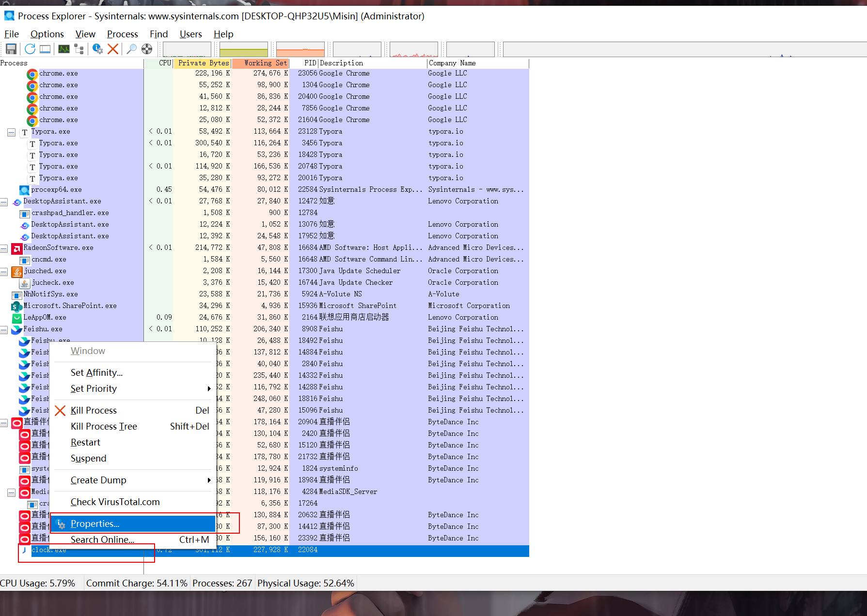Open the Options menu
This screenshot has width=867, height=616.
[47, 34]
